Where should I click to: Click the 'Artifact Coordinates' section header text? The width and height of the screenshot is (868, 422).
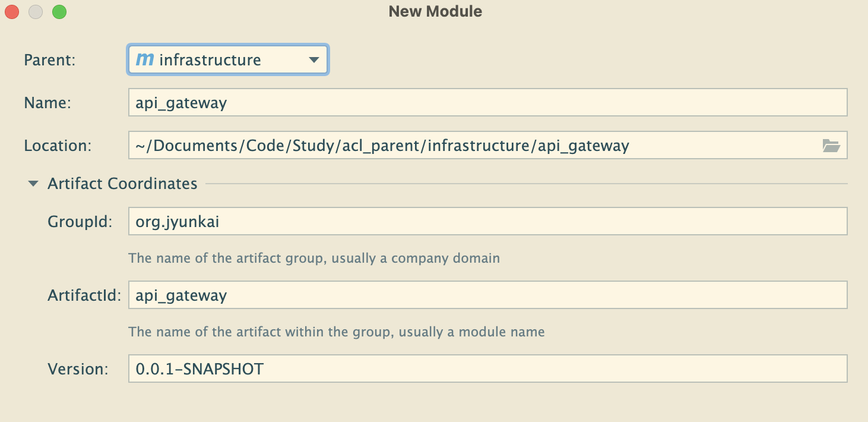click(x=122, y=184)
